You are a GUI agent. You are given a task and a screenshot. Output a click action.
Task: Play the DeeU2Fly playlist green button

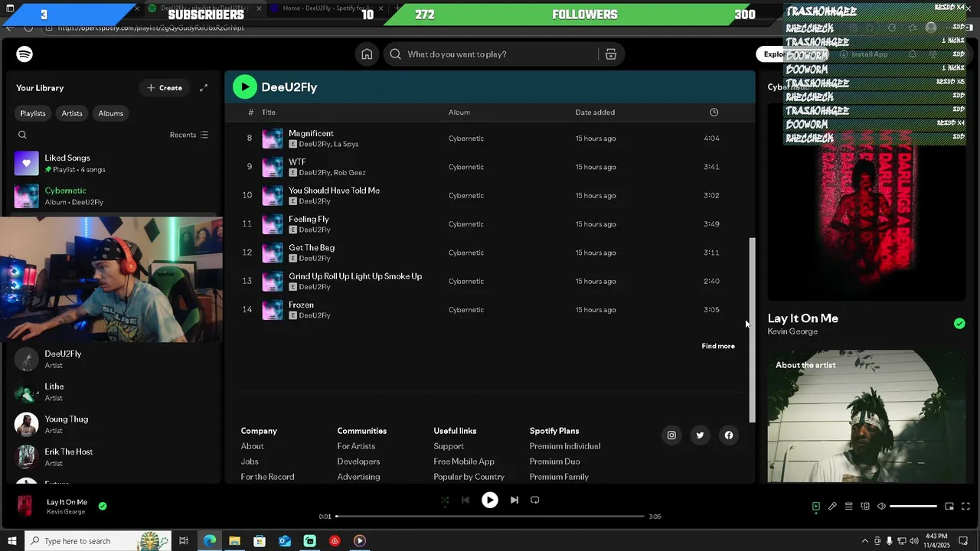click(x=244, y=86)
